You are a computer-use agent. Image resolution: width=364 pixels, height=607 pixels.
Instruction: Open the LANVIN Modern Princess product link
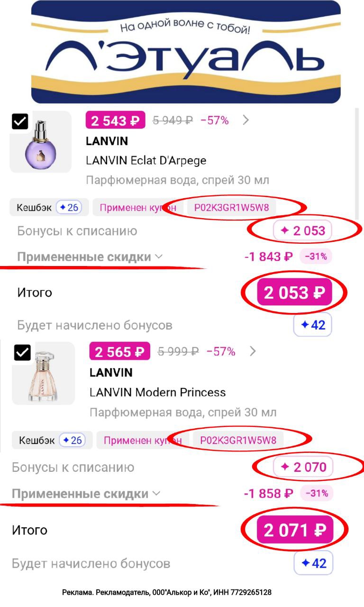157,392
